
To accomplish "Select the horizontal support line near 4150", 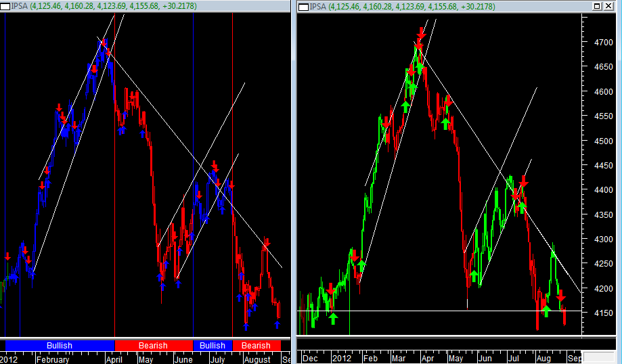I will (439, 311).
